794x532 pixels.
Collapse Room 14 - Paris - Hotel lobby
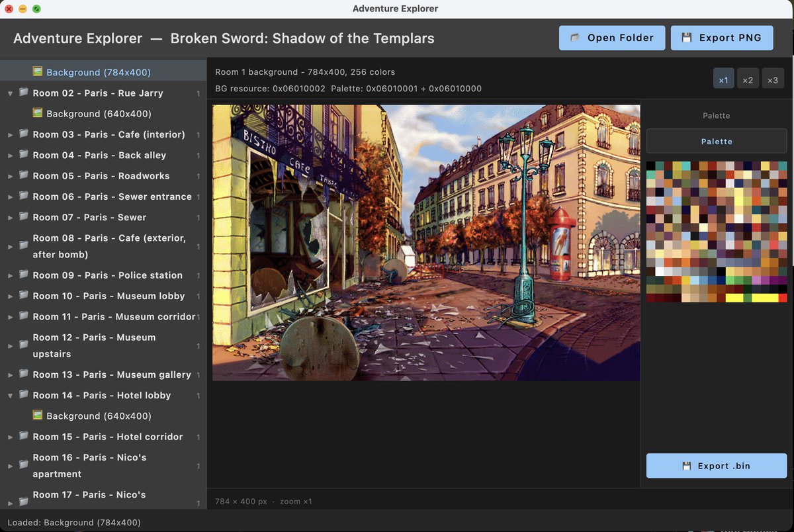(x=10, y=396)
